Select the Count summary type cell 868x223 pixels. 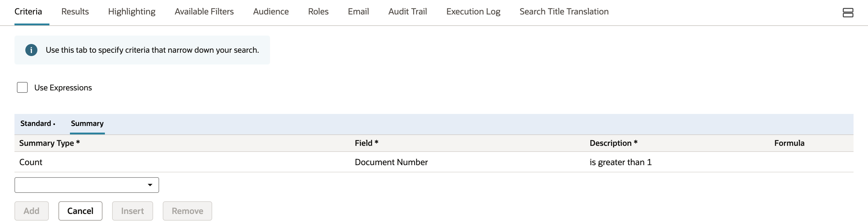[x=31, y=162]
